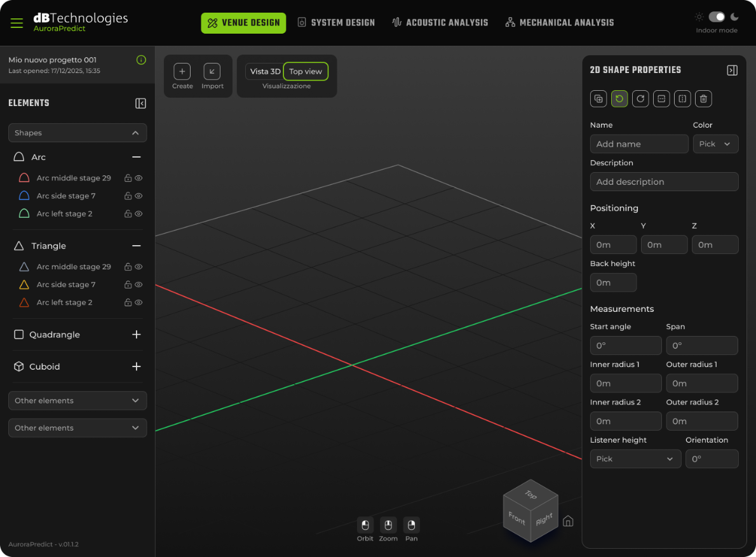Select the Orbit mouse control

click(x=365, y=525)
